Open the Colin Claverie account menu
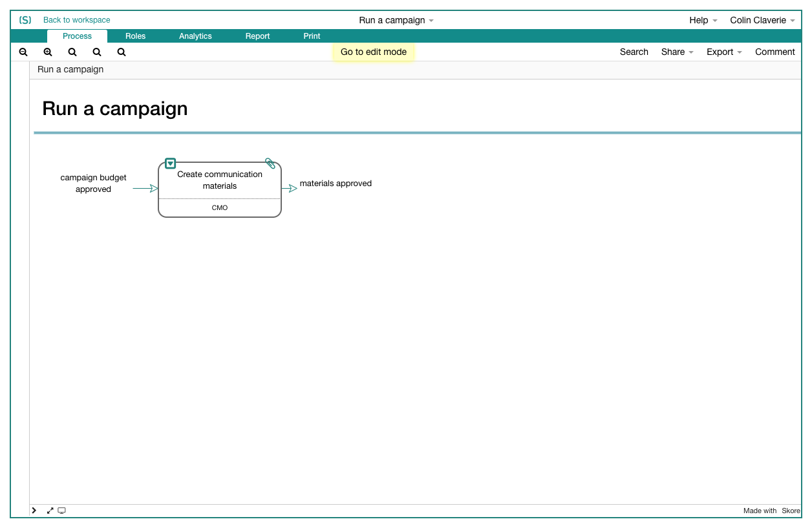Screen dimensions: 812x528 [x=762, y=20]
